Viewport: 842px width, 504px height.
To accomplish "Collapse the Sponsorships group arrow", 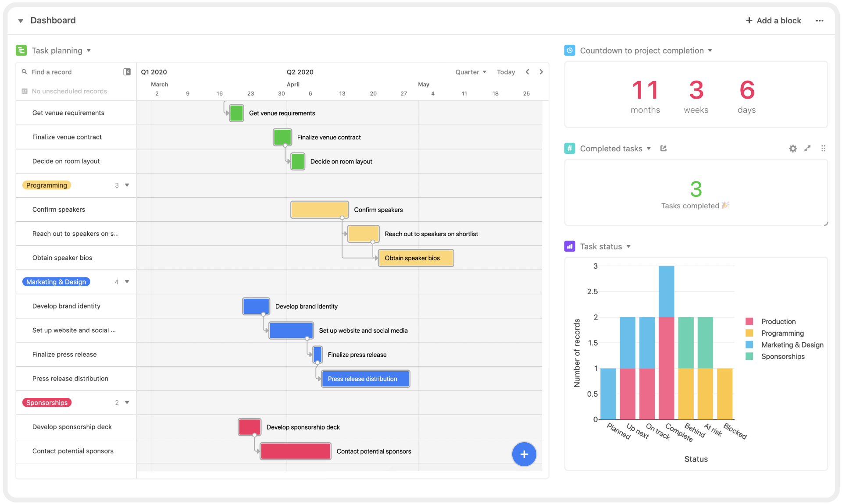I will (x=127, y=402).
